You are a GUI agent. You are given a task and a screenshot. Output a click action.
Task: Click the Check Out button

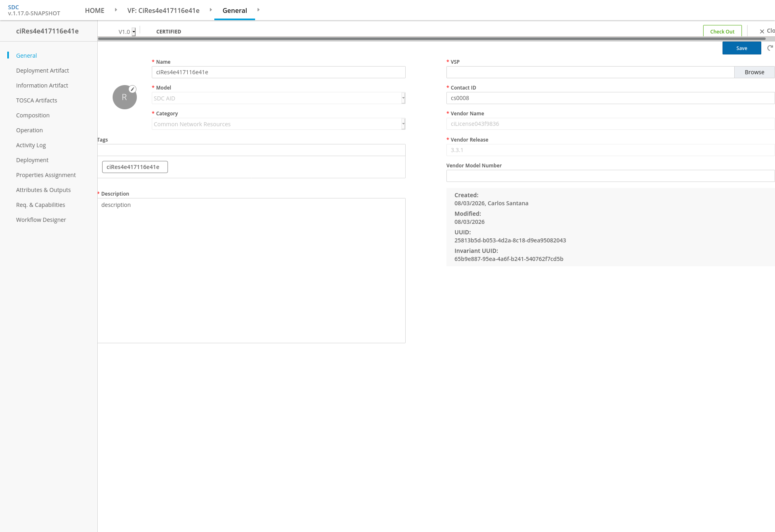[722, 31]
